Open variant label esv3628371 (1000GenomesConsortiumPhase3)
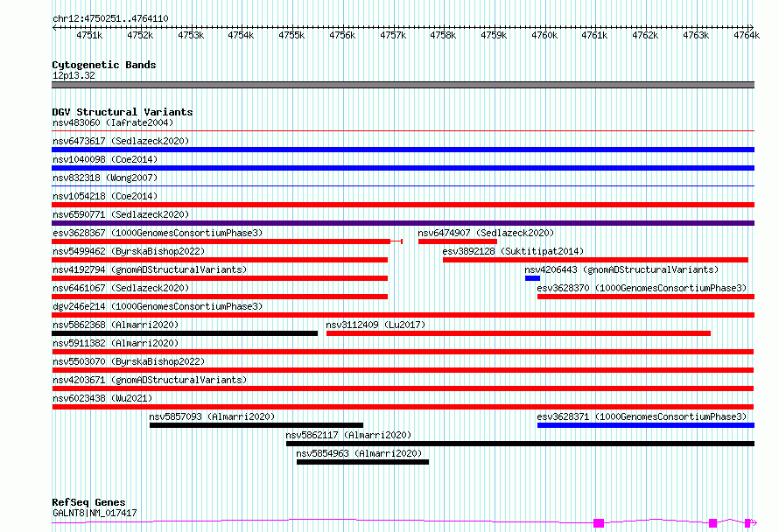 [x=642, y=416]
